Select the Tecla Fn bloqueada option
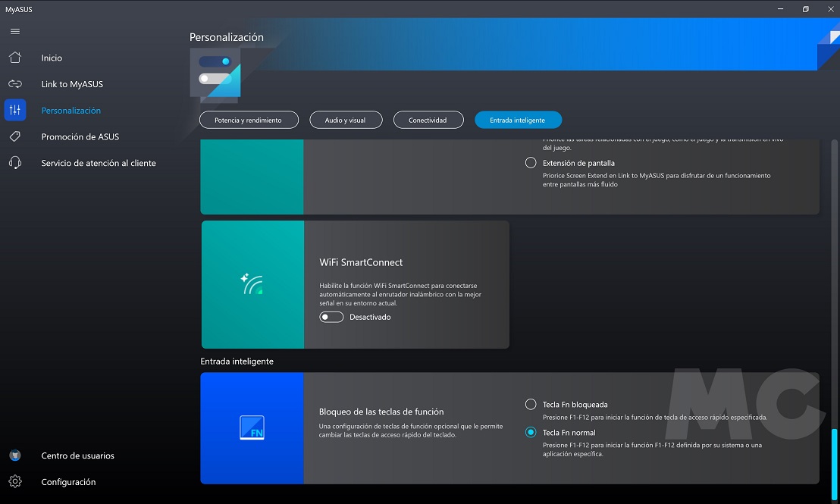This screenshot has width=840, height=504. click(x=531, y=405)
